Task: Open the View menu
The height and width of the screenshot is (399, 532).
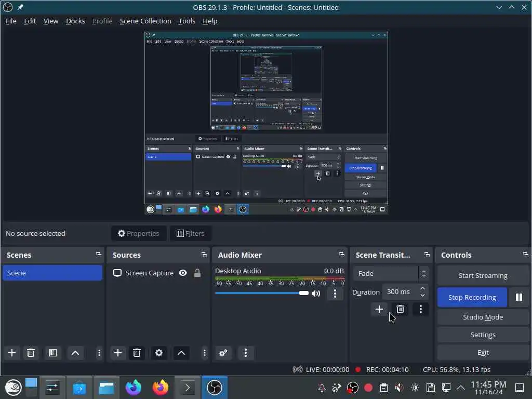Action: coord(51,21)
